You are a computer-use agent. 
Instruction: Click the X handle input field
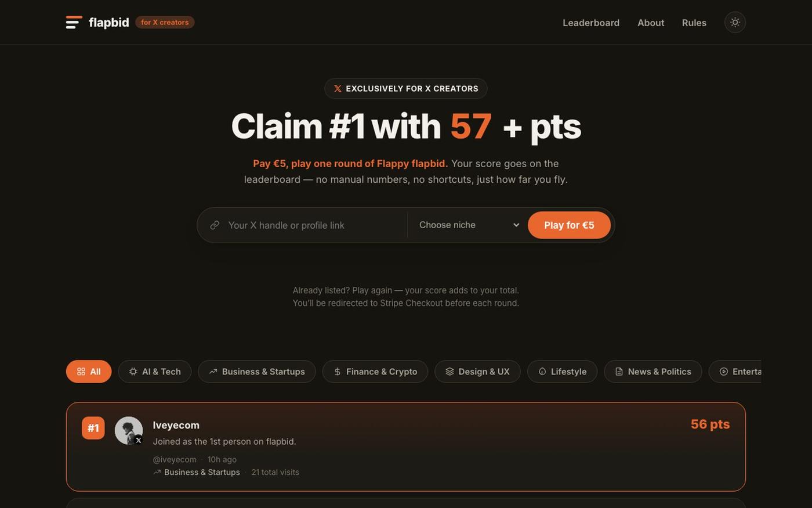tap(314, 225)
